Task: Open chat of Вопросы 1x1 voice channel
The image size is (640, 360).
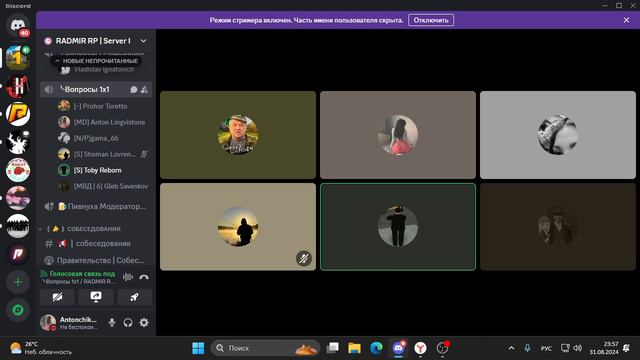Action: point(133,89)
